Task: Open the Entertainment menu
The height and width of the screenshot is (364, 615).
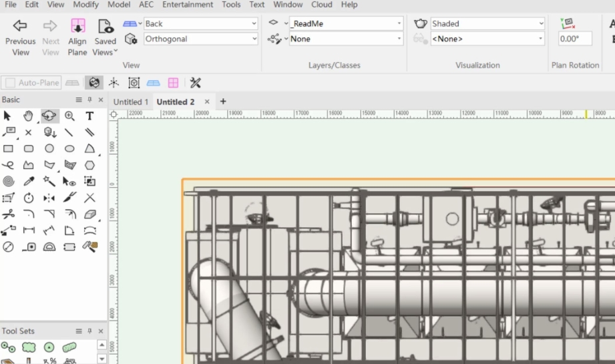Action: [188, 5]
